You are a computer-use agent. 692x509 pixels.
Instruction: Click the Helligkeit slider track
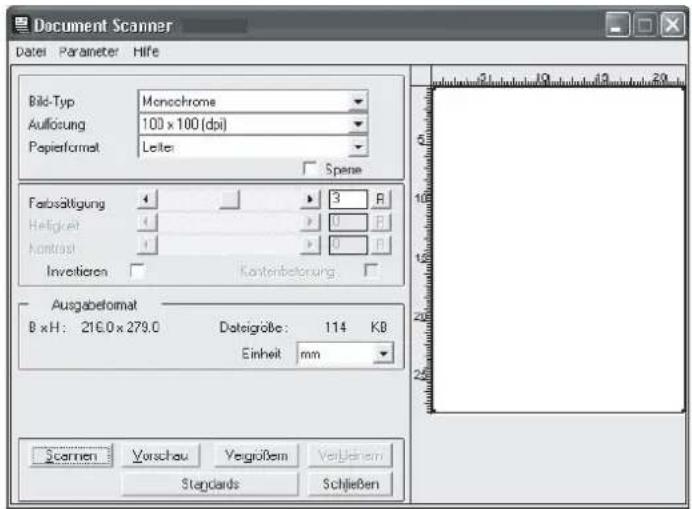pos(229,222)
